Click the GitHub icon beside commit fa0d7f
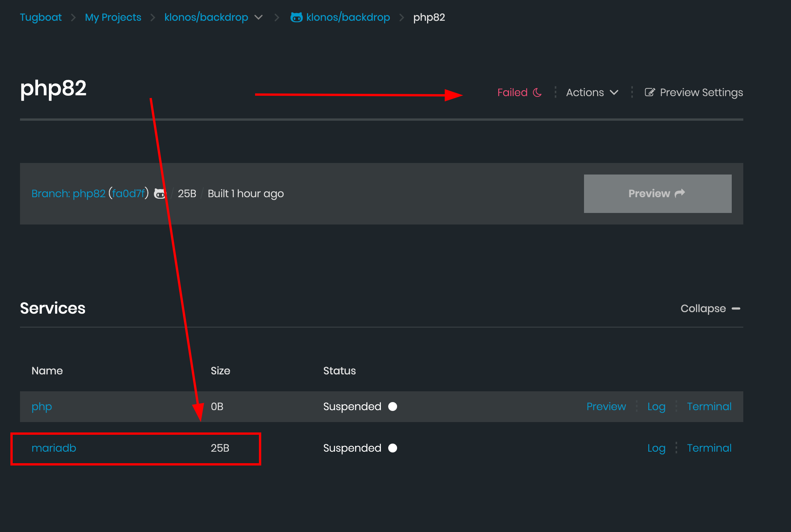The width and height of the screenshot is (791, 532). click(x=160, y=194)
